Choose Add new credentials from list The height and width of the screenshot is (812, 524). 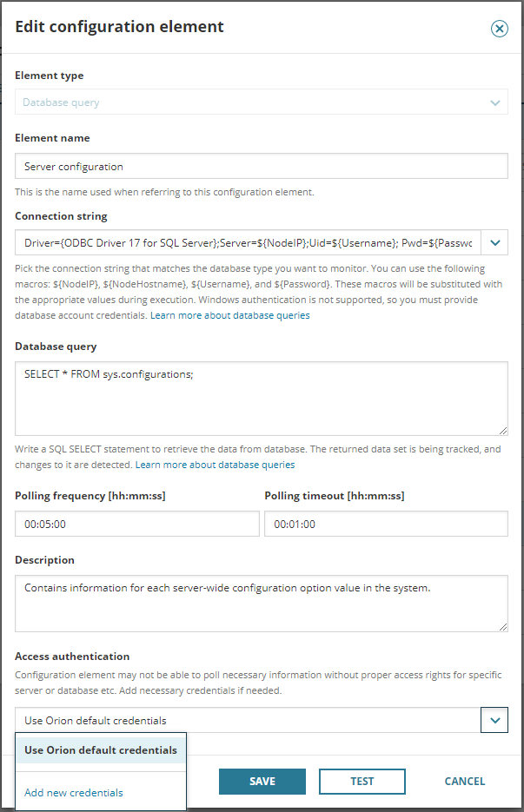[x=74, y=792]
